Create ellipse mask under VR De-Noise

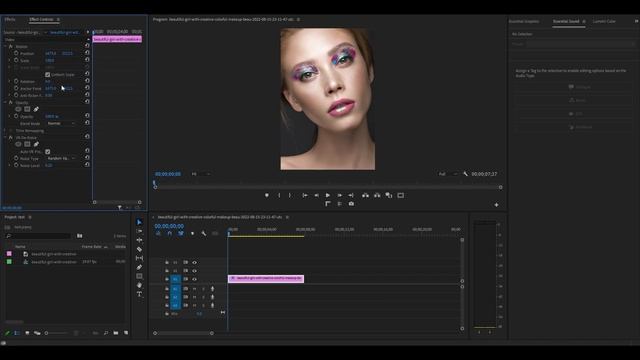tap(18, 144)
